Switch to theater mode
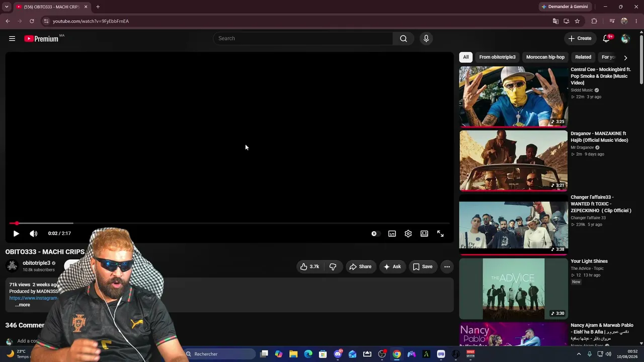Screen dimensions: 644x362 point(424,234)
